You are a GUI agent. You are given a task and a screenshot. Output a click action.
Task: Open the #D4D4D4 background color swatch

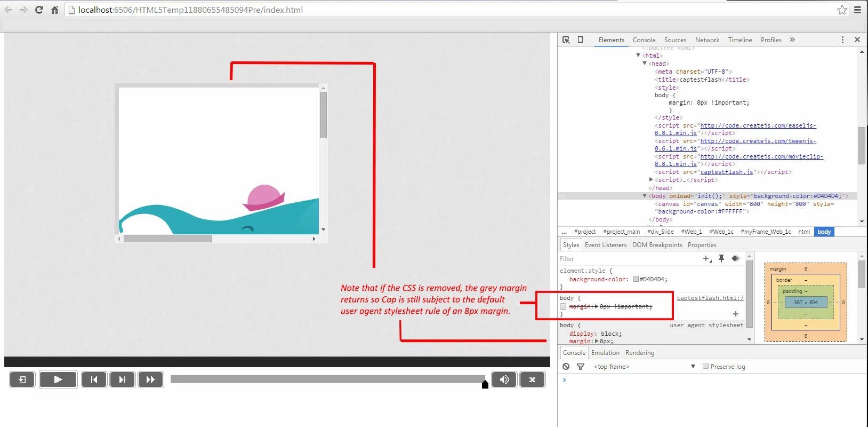click(636, 279)
